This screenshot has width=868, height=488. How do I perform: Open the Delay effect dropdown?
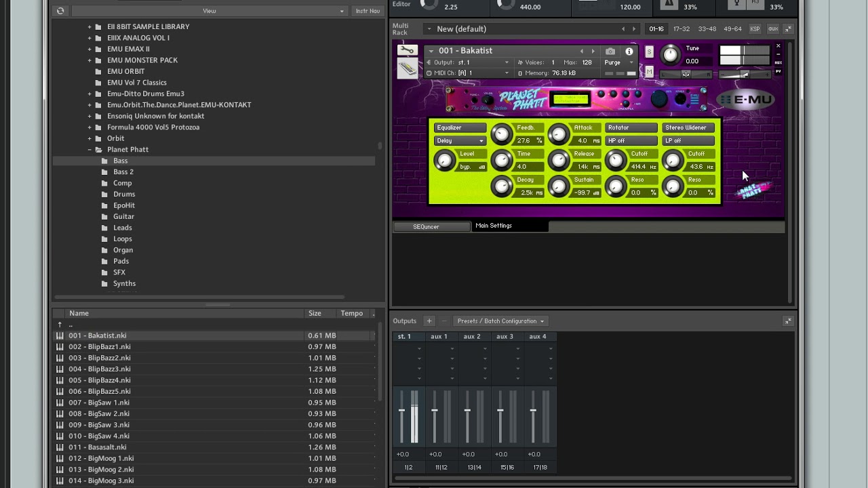click(460, 141)
